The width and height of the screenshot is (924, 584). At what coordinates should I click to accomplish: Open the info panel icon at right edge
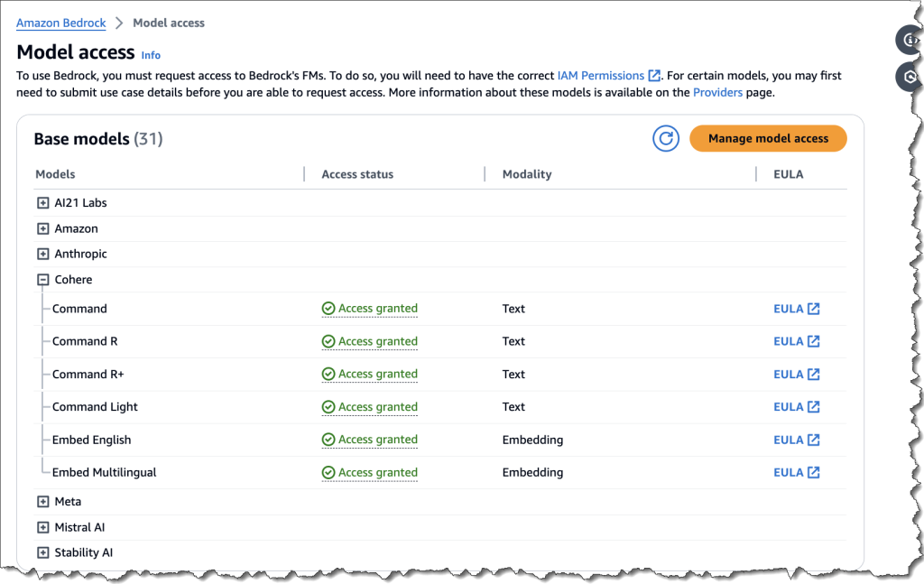[910, 40]
